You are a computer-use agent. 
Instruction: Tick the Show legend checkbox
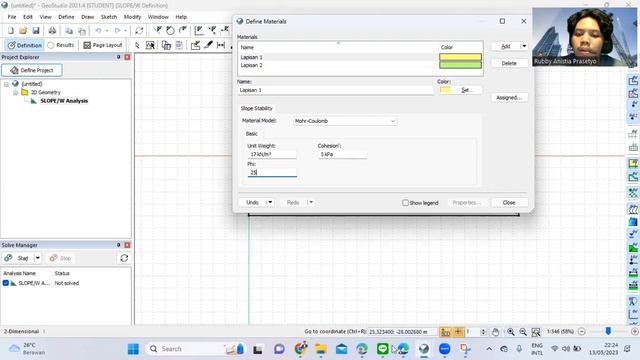[405, 202]
